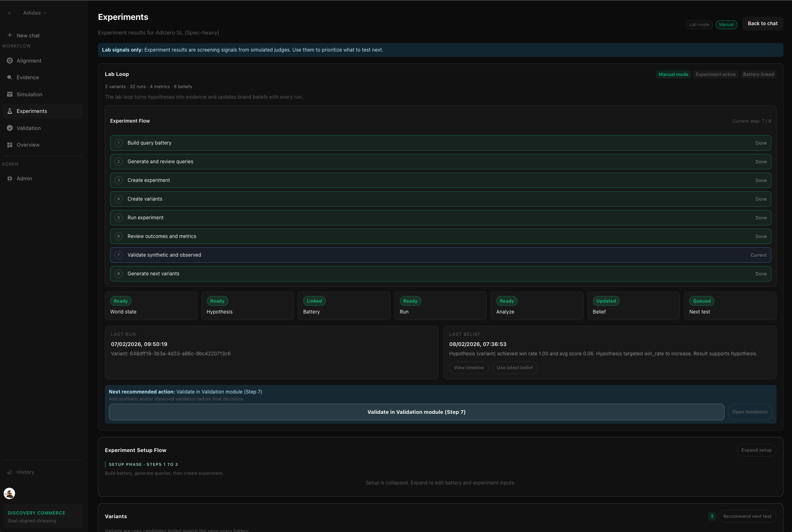Click the Manual mode badge in Lab Loop
Viewport: 792px width, 532px height.
pos(673,74)
